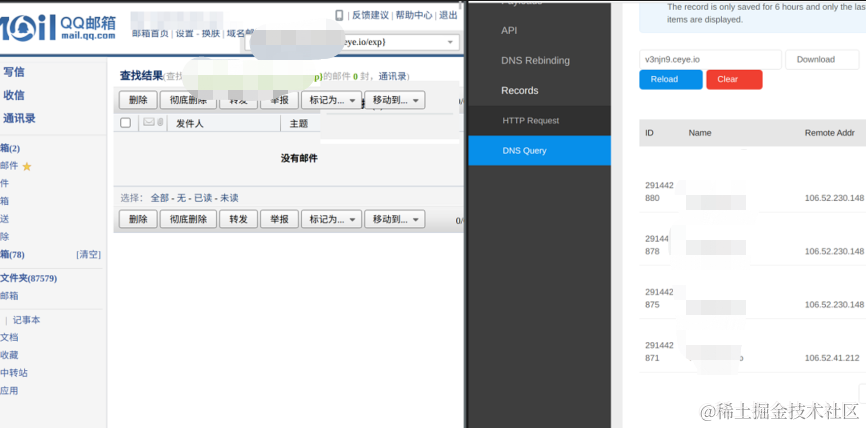Click 106.52.230.148 in the 291442 880 row
866x428 pixels.
click(834, 198)
